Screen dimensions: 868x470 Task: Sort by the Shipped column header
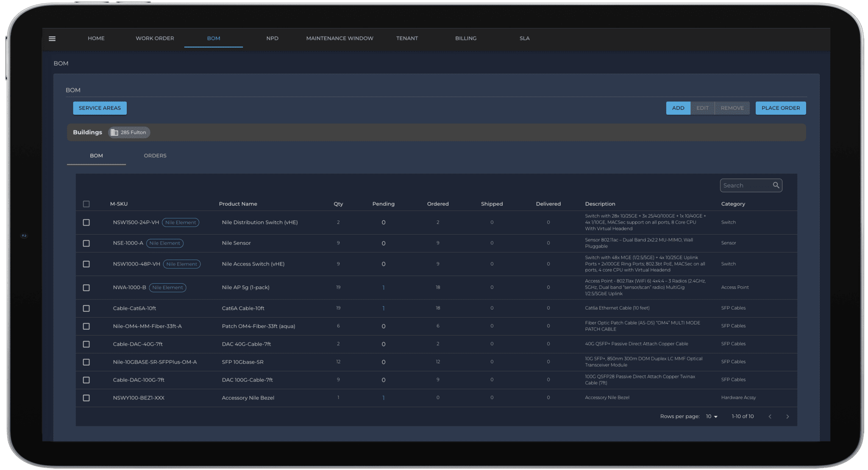coord(492,204)
